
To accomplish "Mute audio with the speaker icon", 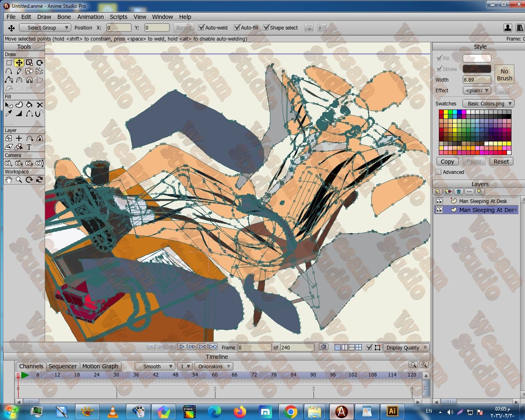I will [x=324, y=347].
